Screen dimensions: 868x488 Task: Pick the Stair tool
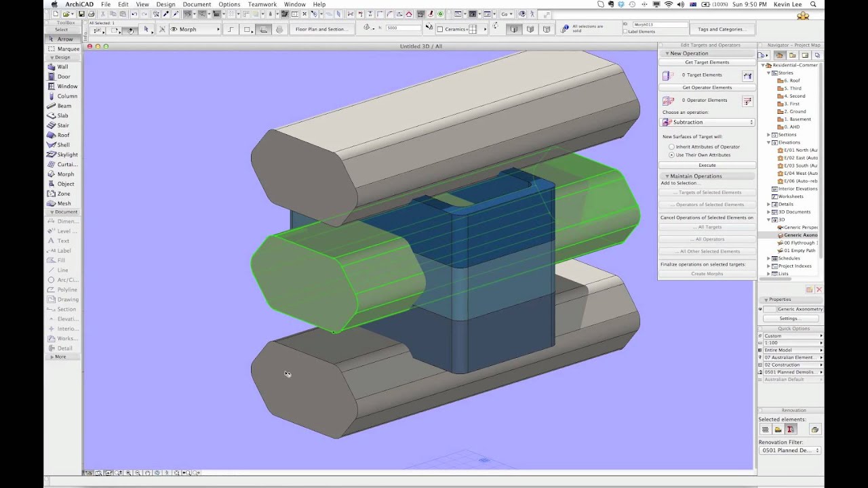coord(62,125)
